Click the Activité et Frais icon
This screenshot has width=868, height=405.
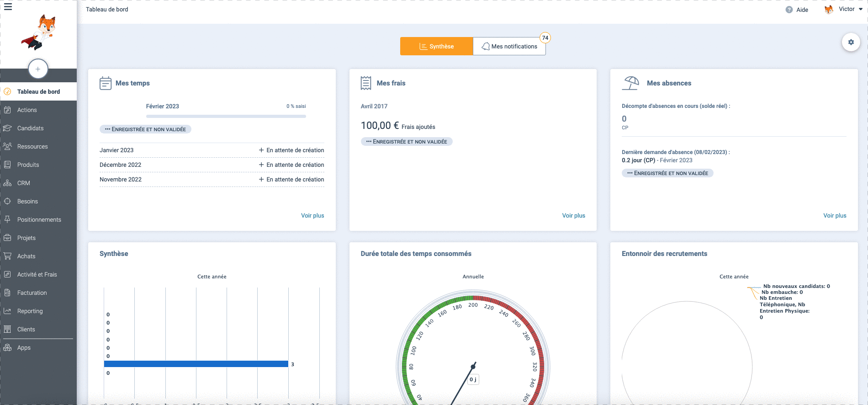pyautogui.click(x=7, y=274)
